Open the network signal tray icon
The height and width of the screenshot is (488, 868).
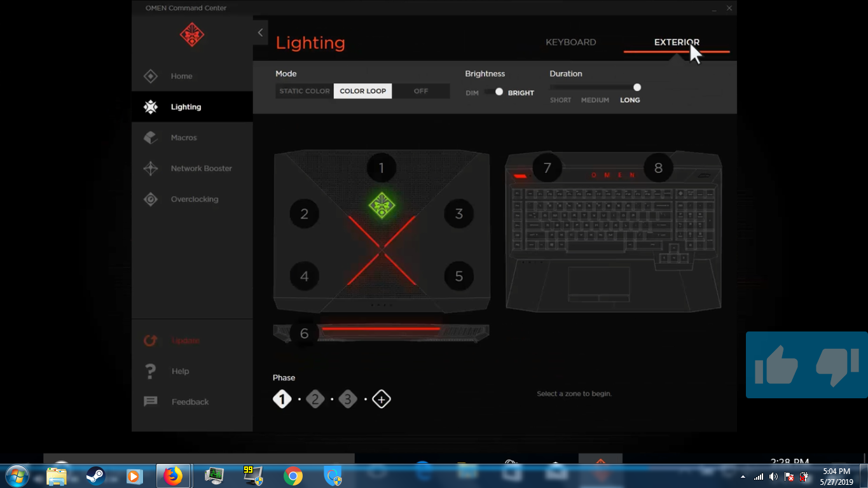pyautogui.click(x=759, y=477)
